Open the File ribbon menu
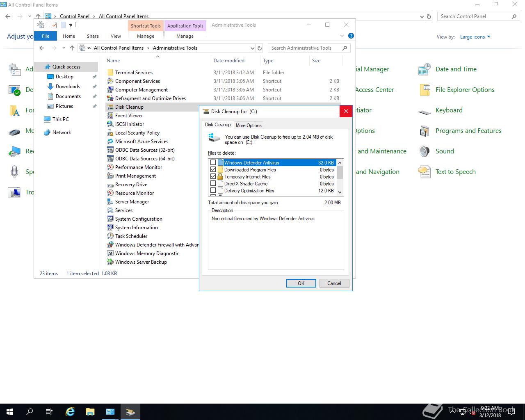Screen dimensions: 525x420 (x=46, y=36)
